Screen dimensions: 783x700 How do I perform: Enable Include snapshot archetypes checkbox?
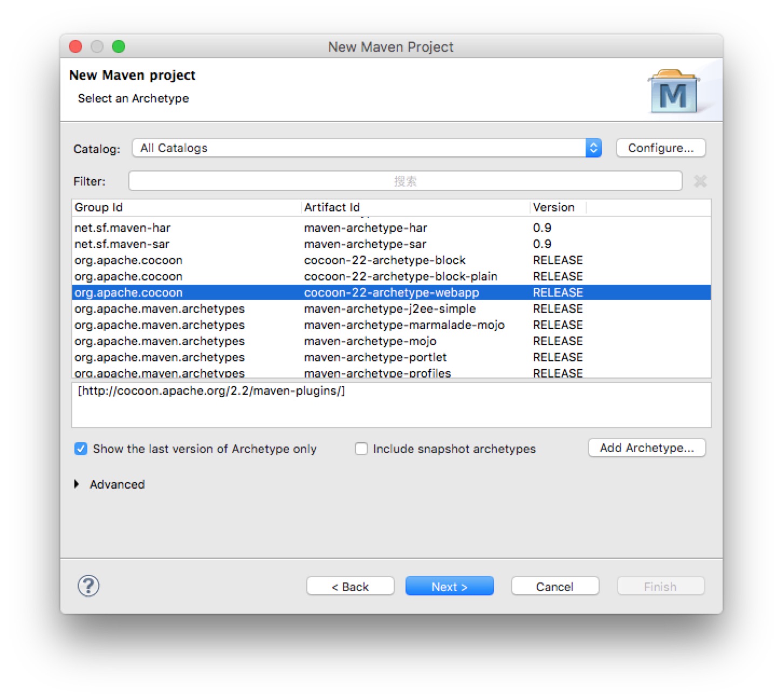tap(361, 449)
